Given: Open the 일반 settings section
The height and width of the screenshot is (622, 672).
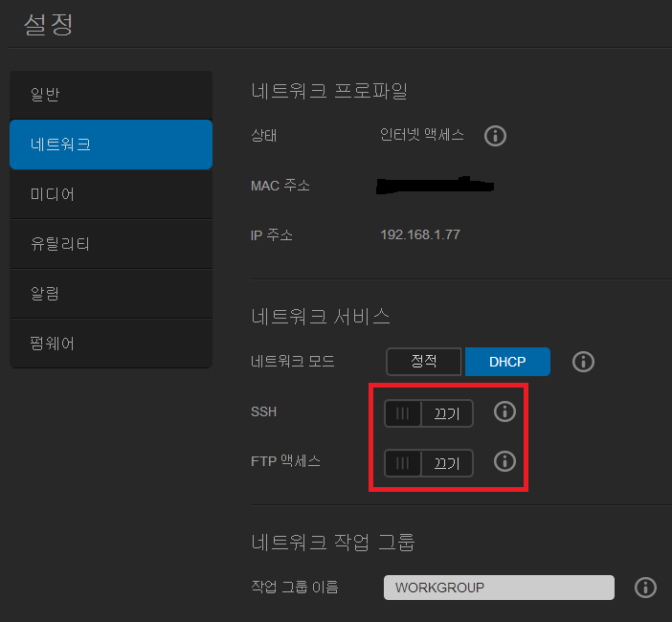Looking at the screenshot, I should (x=110, y=95).
